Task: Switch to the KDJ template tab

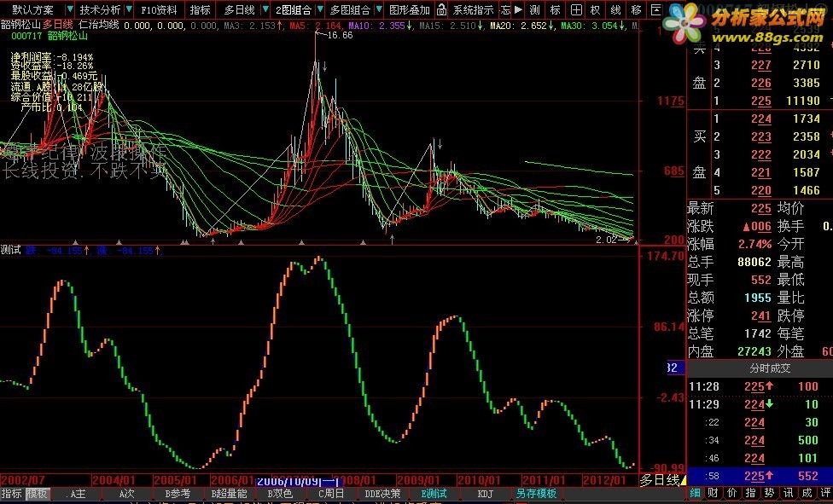Action: [x=485, y=494]
